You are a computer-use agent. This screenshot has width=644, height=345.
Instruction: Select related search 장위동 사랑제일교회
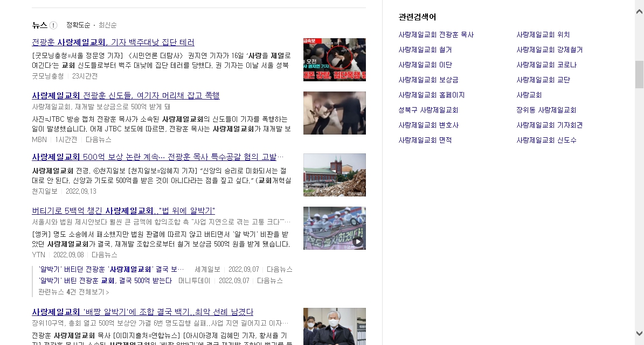(546, 110)
